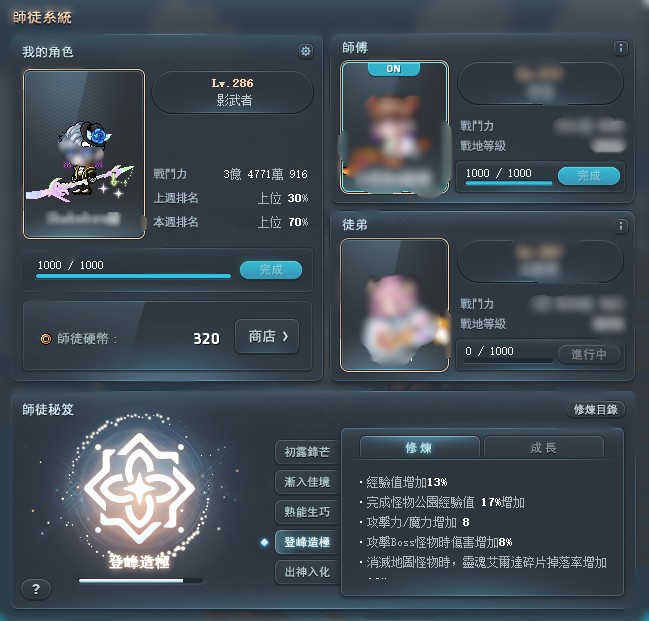Screen dimensions: 649x621
Task: Open help with the question mark button
Action: click(36, 589)
